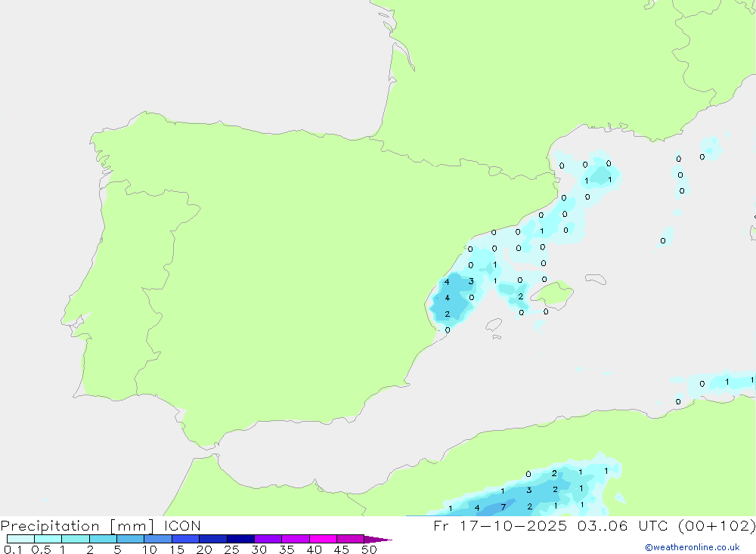Click the '25' legend scale label
This screenshot has width=756, height=554.
click(231, 549)
